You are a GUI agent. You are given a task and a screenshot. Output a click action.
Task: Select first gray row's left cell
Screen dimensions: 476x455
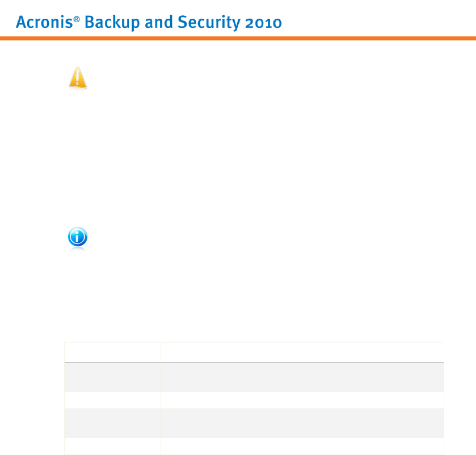113,377
